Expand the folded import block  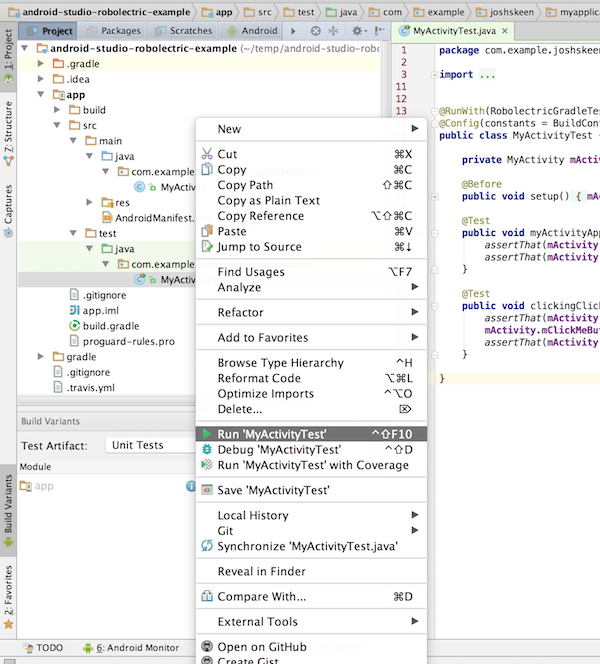(434, 75)
